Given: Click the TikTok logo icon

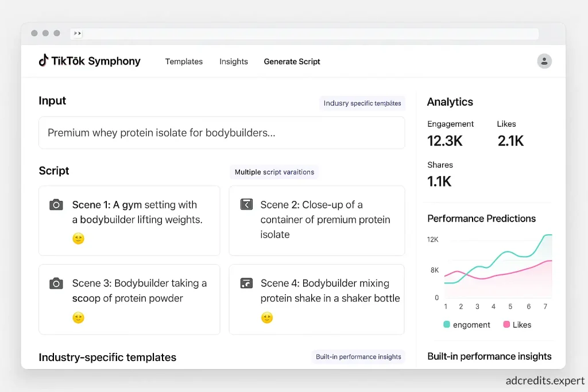Looking at the screenshot, I should point(43,60).
